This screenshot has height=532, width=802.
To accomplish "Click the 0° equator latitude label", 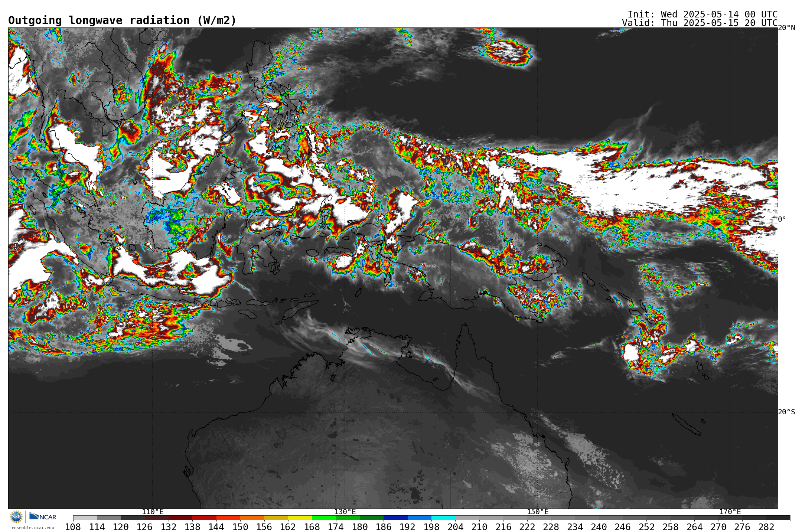I will coord(782,219).
